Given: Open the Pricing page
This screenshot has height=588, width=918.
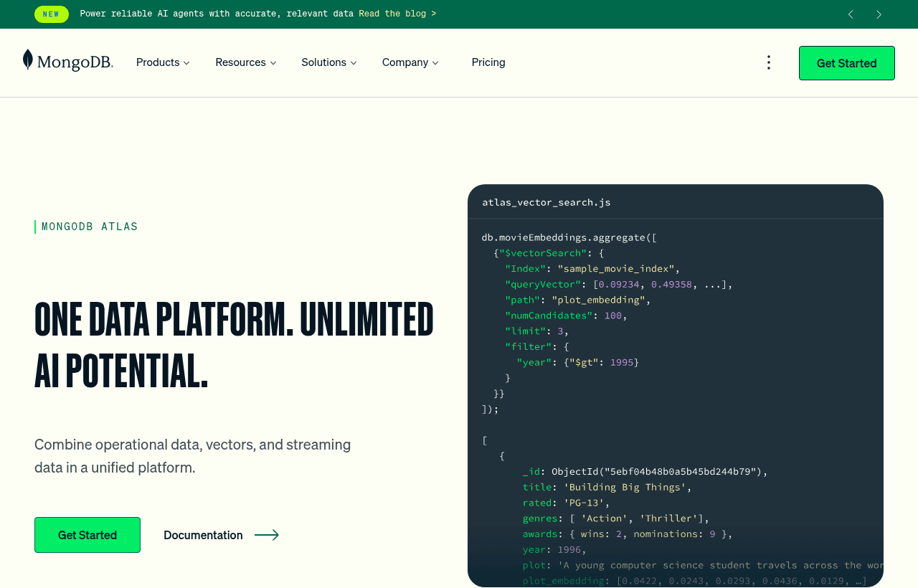Looking at the screenshot, I should click(488, 62).
